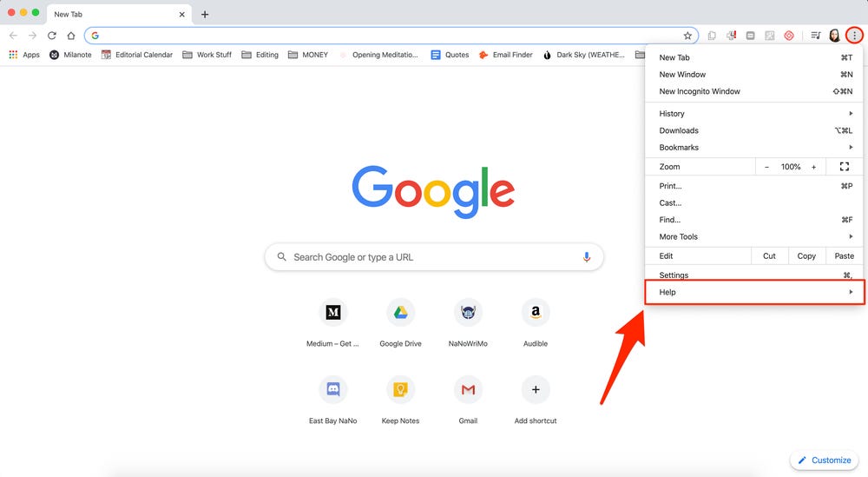Click the Apps grid icon in bookmarks bar
868x477 pixels.
tap(13, 54)
